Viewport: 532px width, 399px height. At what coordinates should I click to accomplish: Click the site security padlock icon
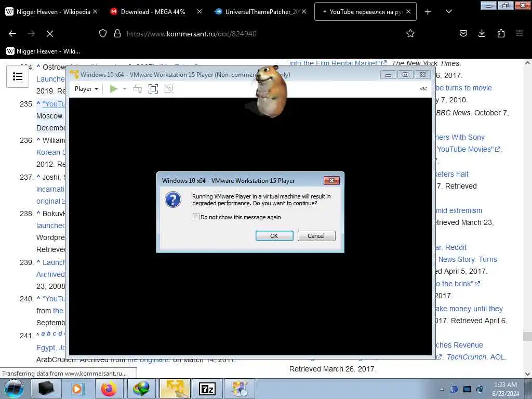click(x=117, y=34)
